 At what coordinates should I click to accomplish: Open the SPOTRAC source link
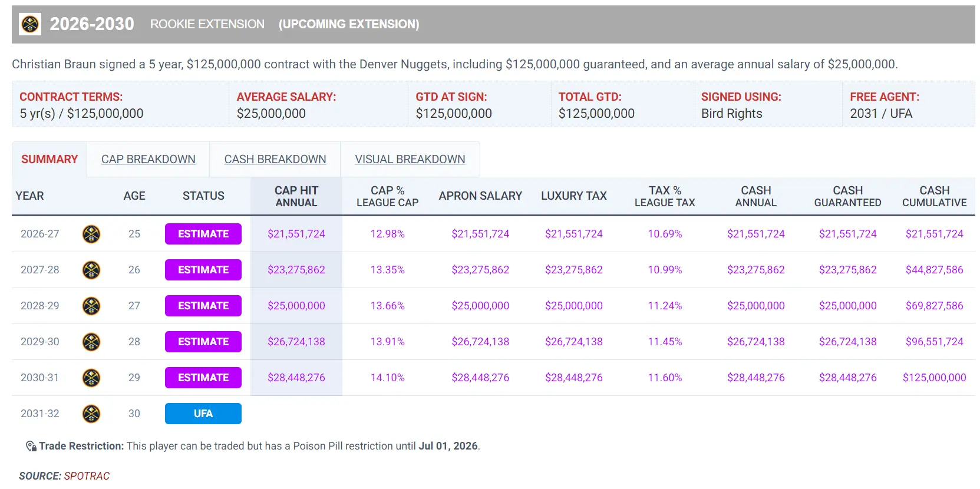87,476
